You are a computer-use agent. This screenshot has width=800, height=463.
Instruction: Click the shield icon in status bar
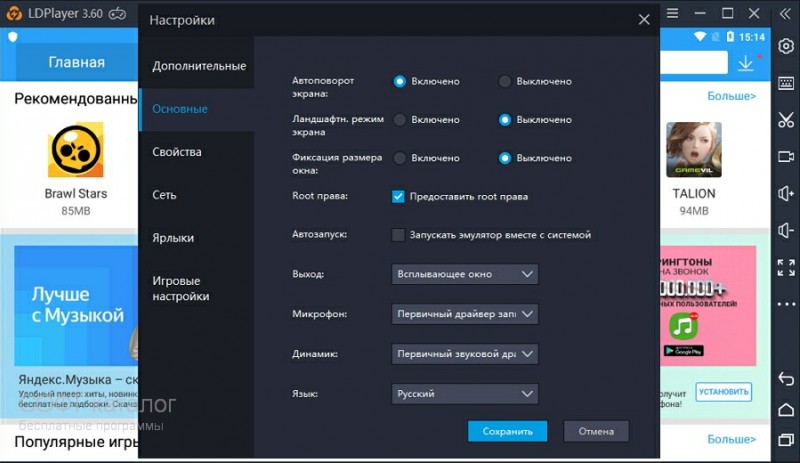click(x=13, y=37)
